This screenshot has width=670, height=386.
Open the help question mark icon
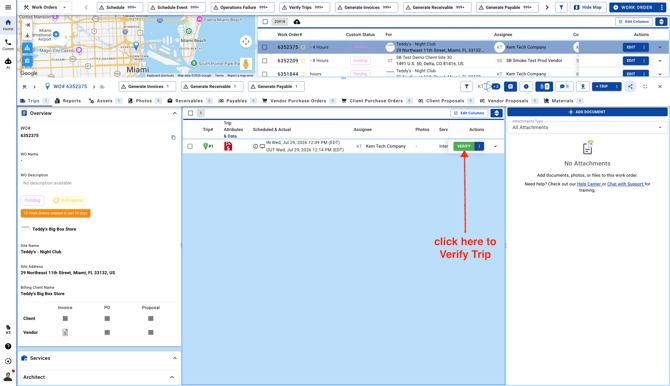coord(8,346)
